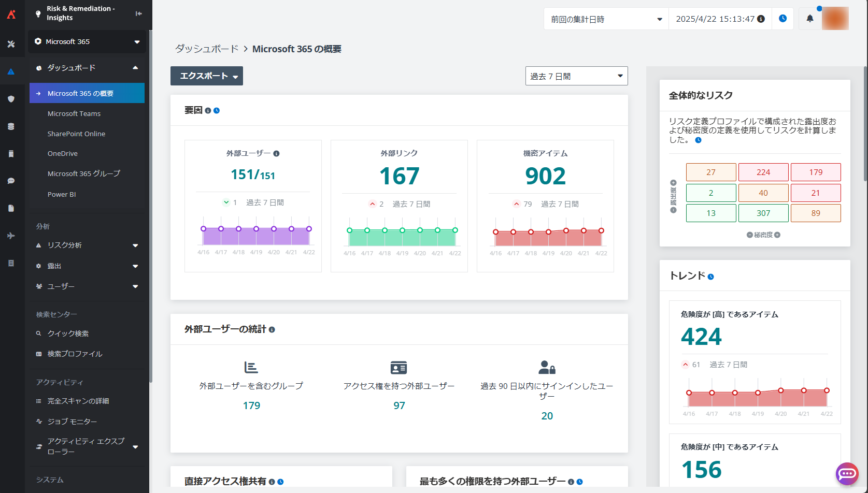Click the 902 sensitive items number

pos(545,176)
